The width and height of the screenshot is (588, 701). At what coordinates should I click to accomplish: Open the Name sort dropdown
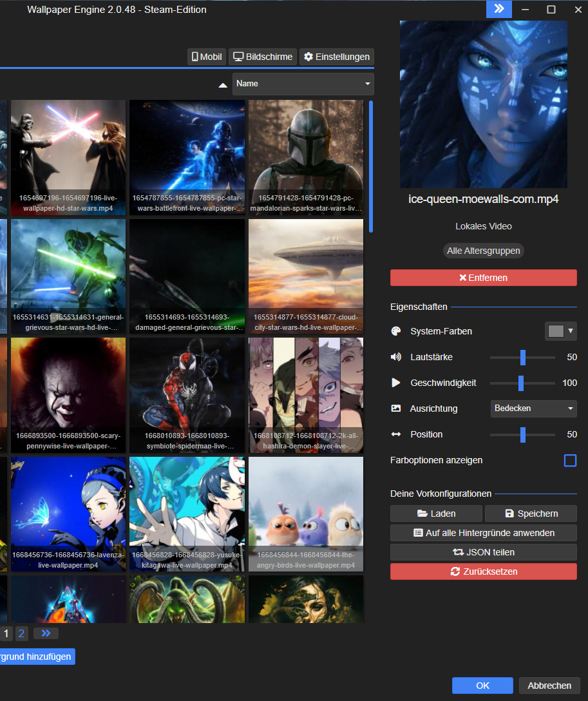pyautogui.click(x=303, y=84)
